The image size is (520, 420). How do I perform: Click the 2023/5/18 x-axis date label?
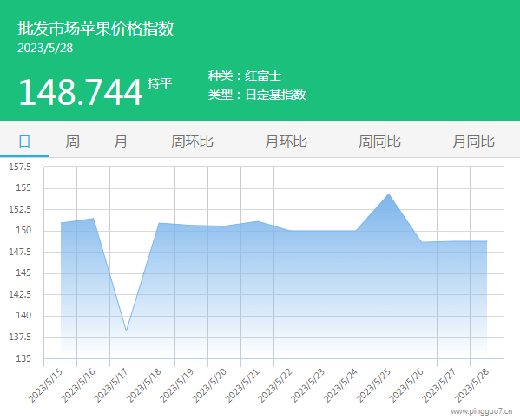click(x=144, y=385)
